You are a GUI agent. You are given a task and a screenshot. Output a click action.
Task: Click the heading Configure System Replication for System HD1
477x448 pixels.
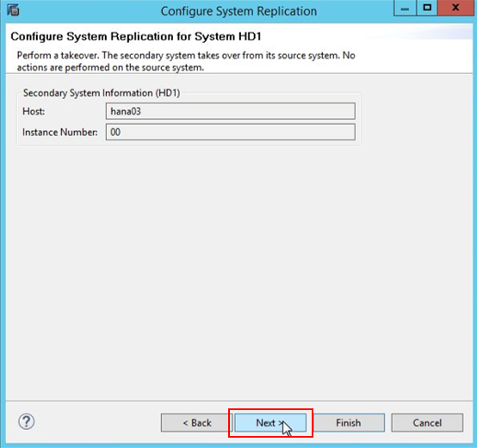pos(136,36)
